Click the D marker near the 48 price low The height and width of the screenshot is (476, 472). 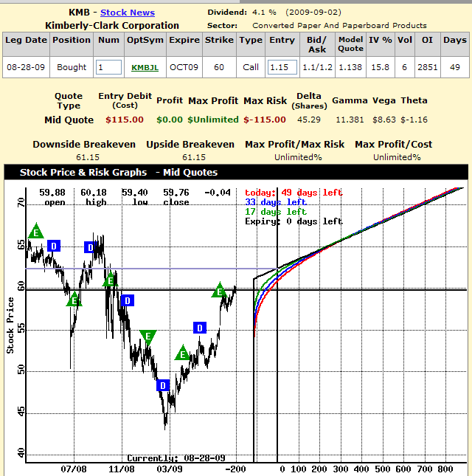tap(163, 385)
